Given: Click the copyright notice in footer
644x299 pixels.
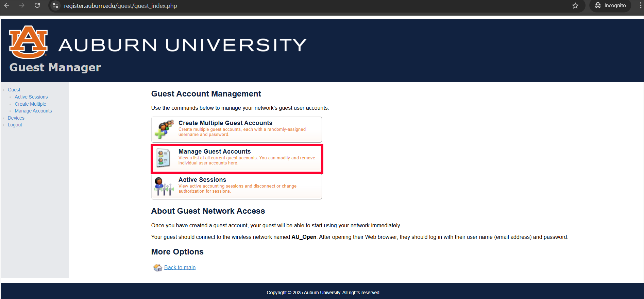Looking at the screenshot, I should point(323,293).
